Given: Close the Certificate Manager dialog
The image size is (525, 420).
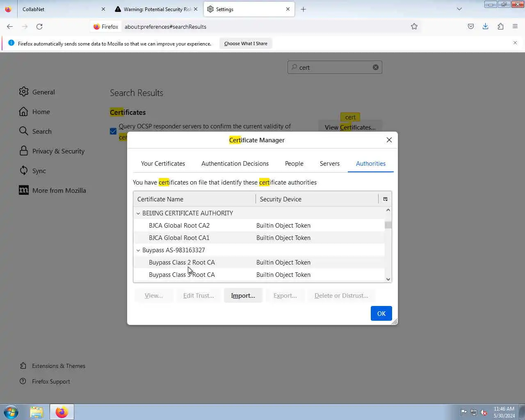Looking at the screenshot, I should point(389,140).
